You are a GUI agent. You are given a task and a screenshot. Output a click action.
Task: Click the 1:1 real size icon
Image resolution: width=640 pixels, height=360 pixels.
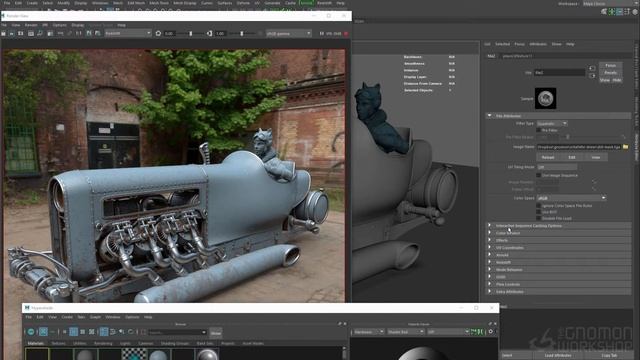(x=78, y=33)
